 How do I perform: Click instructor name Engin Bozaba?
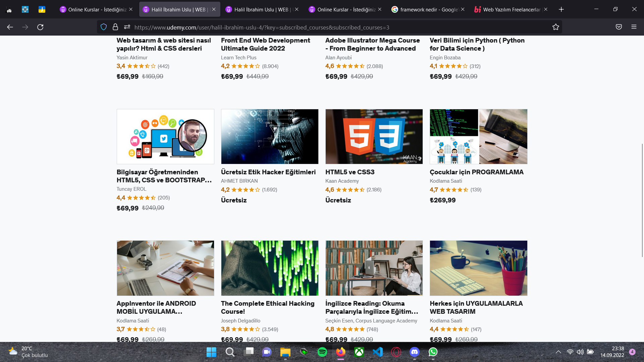(x=445, y=58)
